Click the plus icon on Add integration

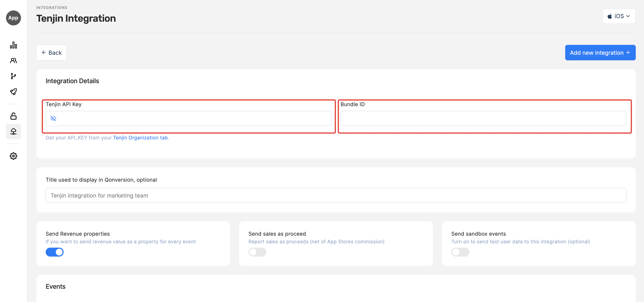(x=628, y=52)
